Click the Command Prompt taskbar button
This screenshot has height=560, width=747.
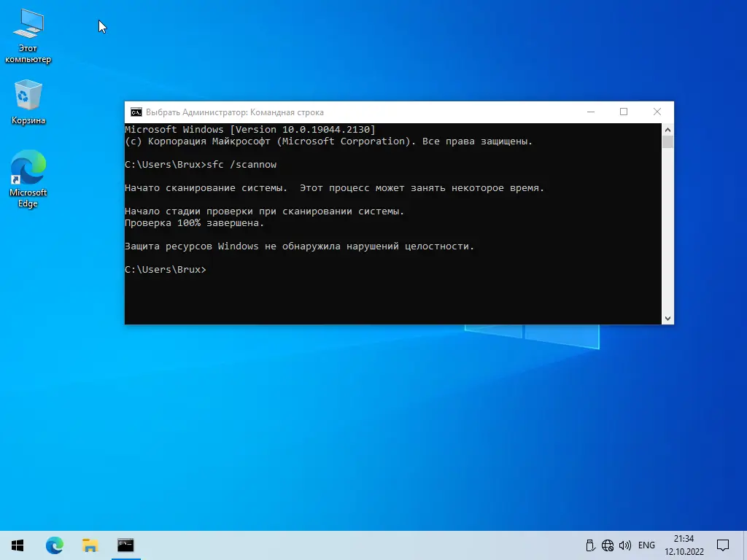[125, 545]
